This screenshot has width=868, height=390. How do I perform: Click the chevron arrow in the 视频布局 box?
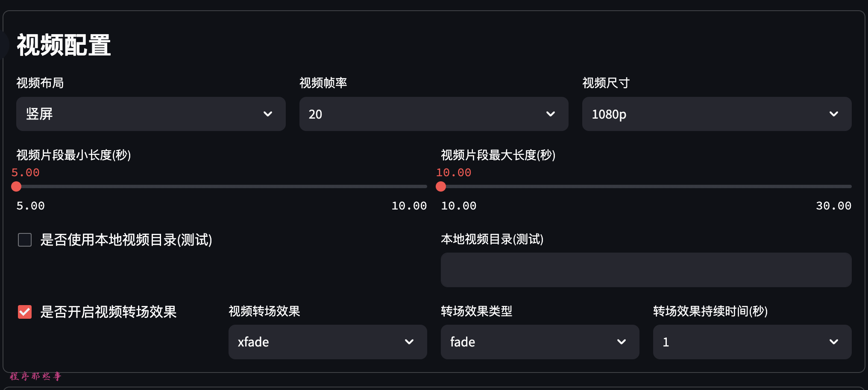pos(268,114)
